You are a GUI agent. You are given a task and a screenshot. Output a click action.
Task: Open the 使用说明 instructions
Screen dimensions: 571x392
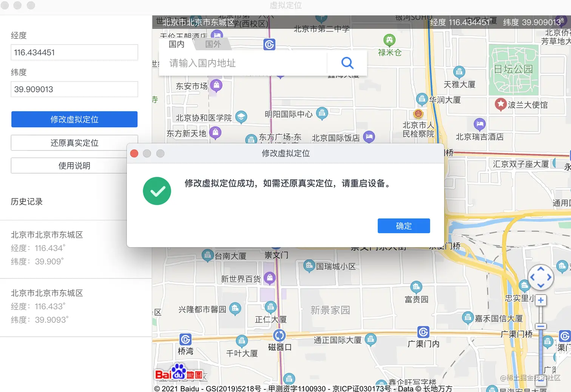[74, 165]
